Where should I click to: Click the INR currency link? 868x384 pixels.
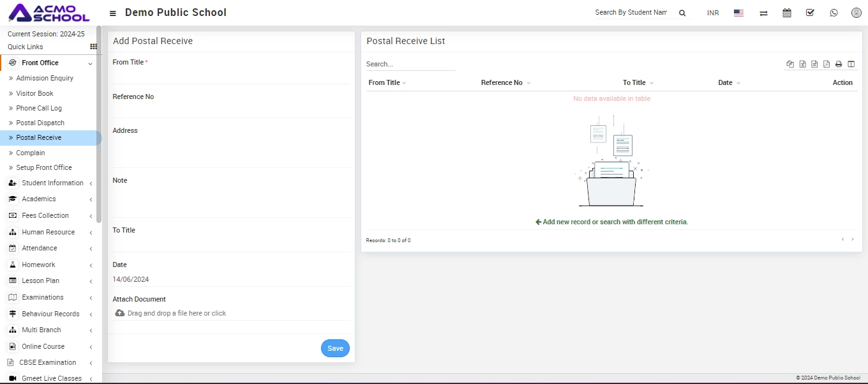point(713,13)
